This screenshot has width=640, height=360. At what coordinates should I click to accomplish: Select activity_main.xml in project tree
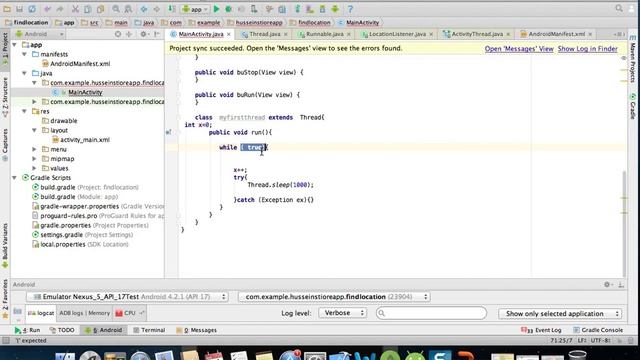[x=85, y=140]
